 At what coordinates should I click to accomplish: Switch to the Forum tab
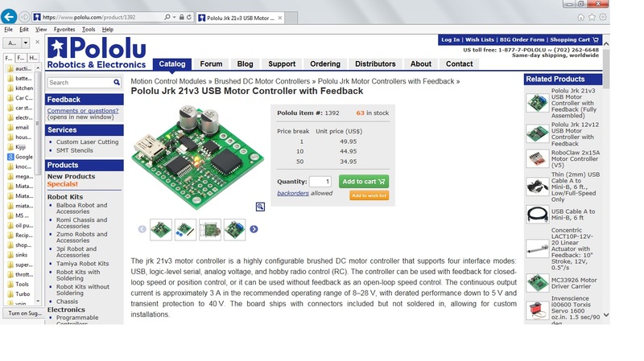pyautogui.click(x=211, y=64)
